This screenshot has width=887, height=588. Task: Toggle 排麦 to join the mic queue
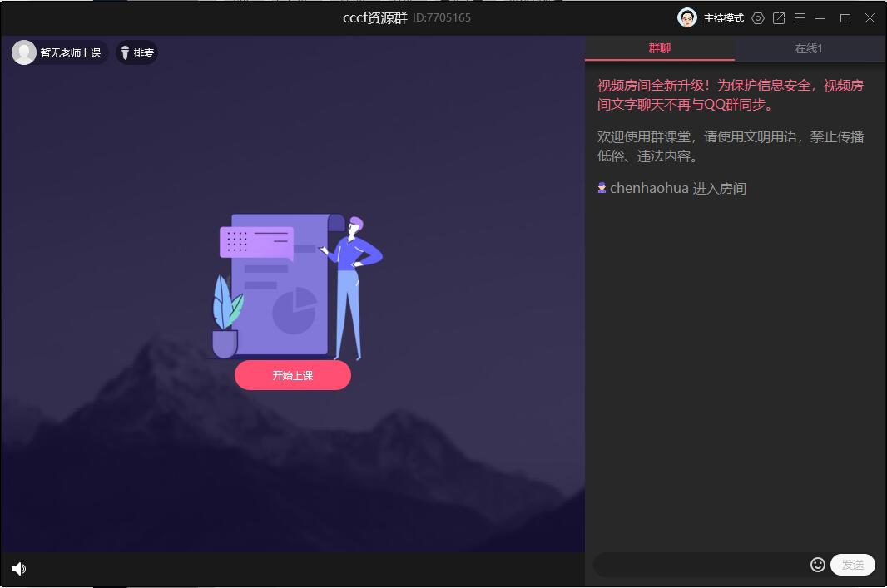136,52
